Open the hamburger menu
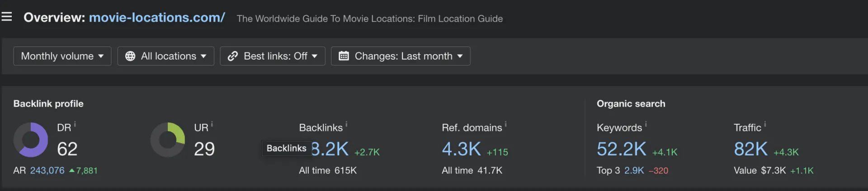Viewport: 868px width, 191px height. (6, 17)
